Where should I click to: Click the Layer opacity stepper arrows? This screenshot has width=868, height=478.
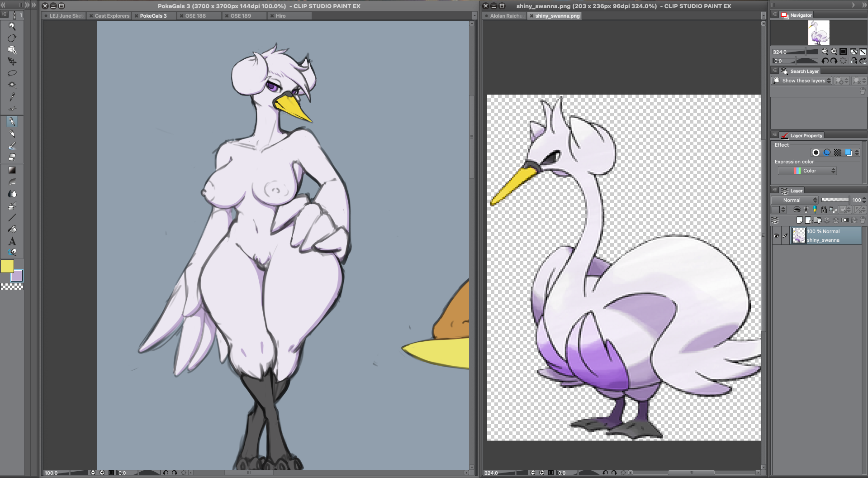click(864, 200)
